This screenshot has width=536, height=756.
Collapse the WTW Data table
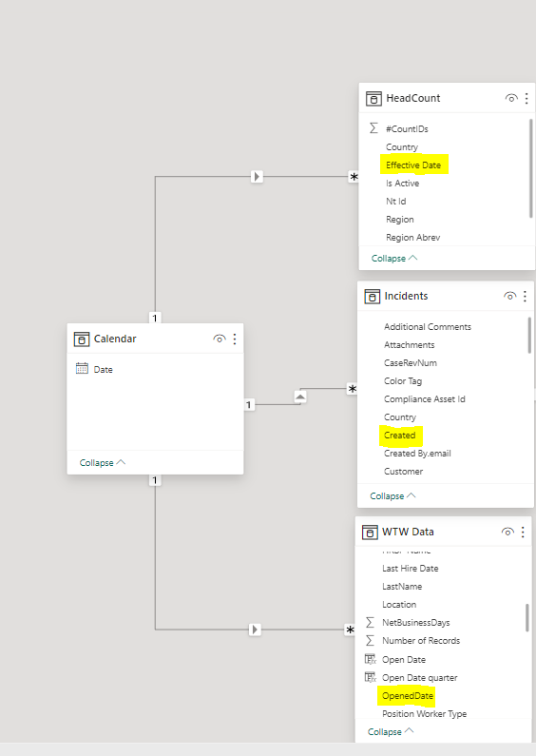point(391,731)
